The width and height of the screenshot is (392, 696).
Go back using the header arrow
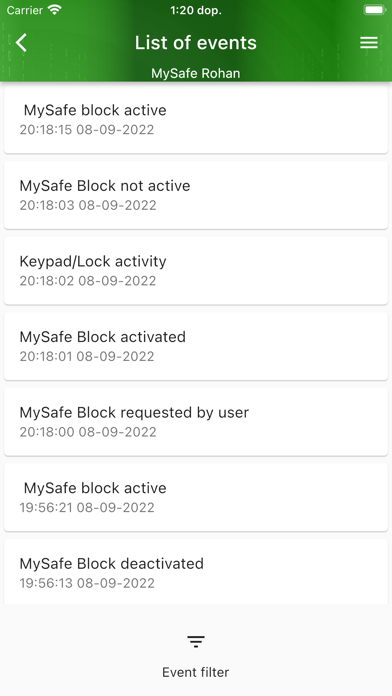[x=21, y=43]
